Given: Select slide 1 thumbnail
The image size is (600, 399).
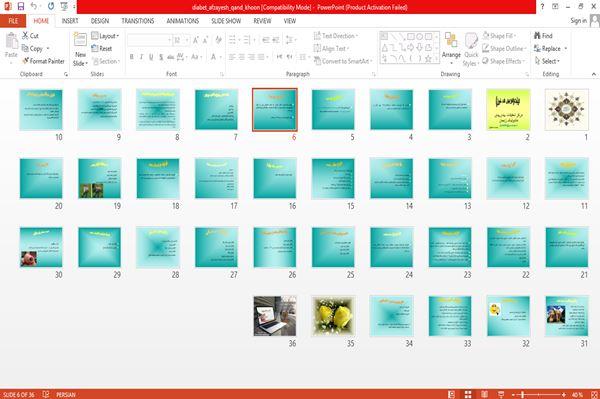Looking at the screenshot, I should pyautogui.click(x=567, y=110).
